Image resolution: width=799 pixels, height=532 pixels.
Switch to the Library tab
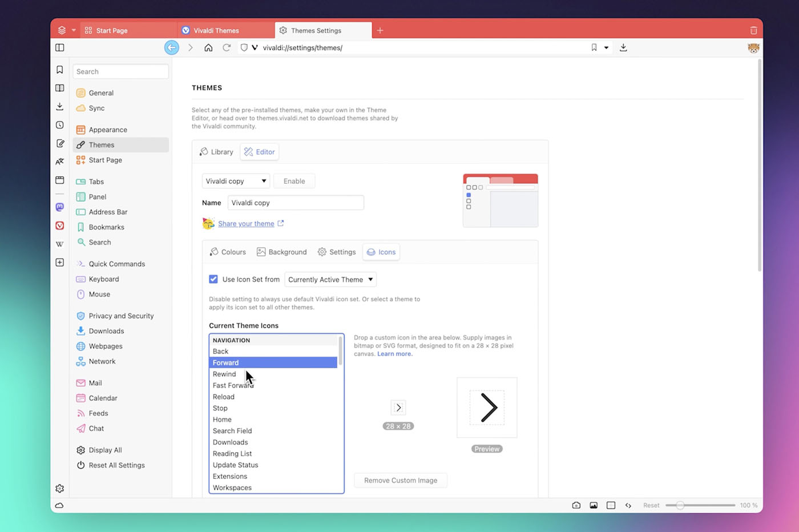216,152
